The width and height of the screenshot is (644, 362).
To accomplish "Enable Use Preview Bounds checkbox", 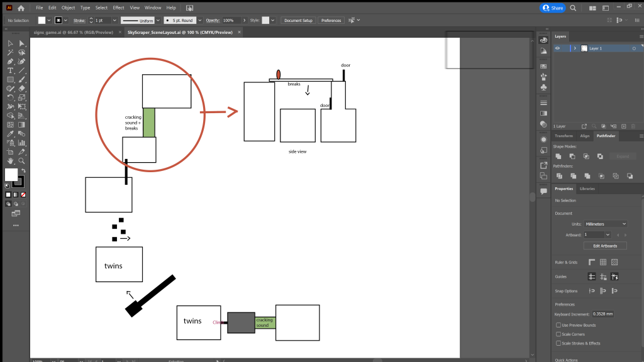I will (x=558, y=325).
